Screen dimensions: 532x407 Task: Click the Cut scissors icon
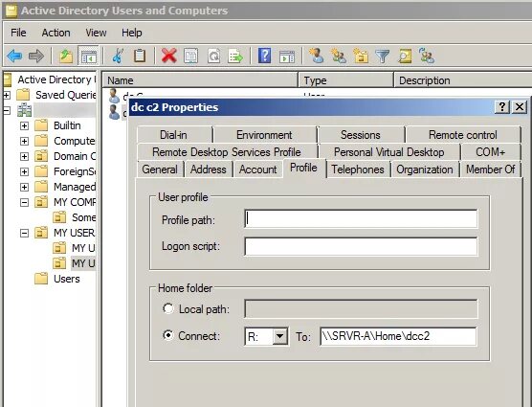point(118,56)
